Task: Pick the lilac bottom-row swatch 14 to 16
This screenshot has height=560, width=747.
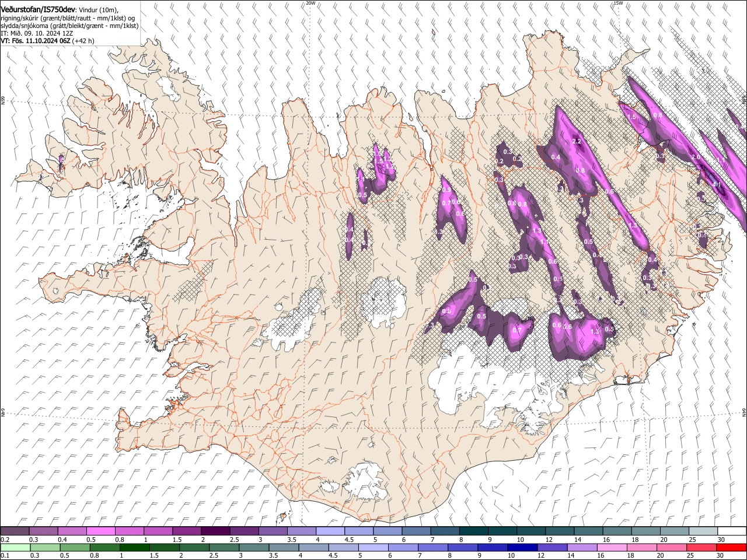Action: click(x=582, y=547)
